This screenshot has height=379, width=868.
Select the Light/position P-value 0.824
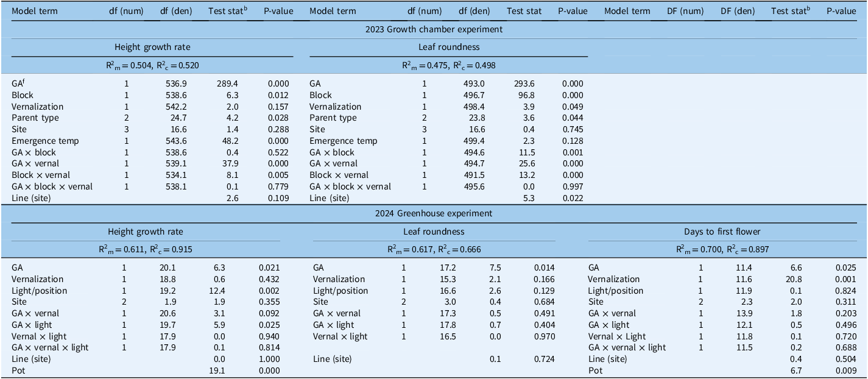point(845,291)
